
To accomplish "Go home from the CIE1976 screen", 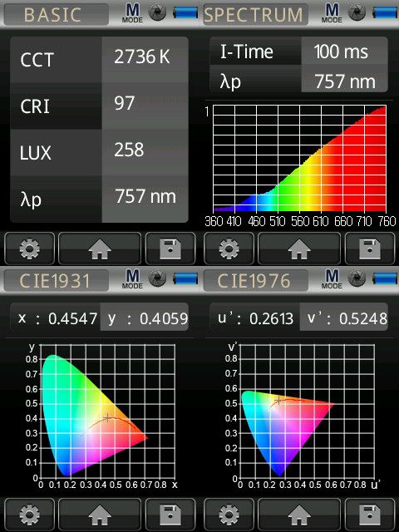I will [299, 515].
